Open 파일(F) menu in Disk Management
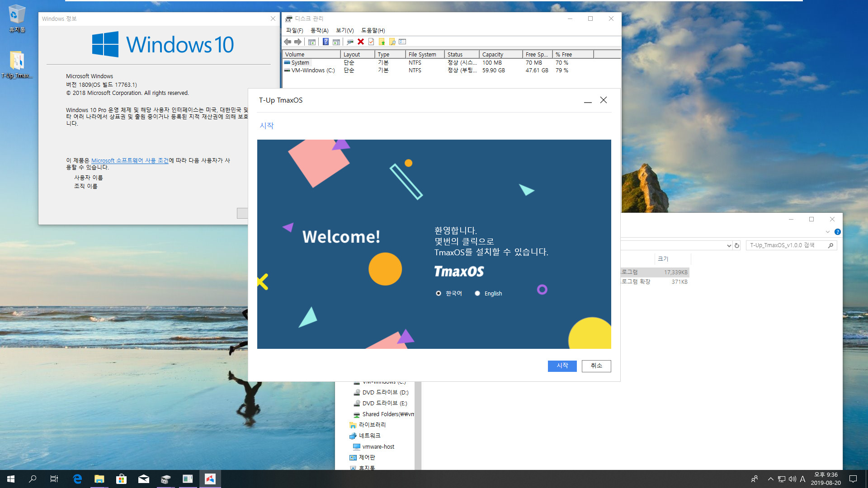Screen dimensions: 868x488 pos(294,30)
